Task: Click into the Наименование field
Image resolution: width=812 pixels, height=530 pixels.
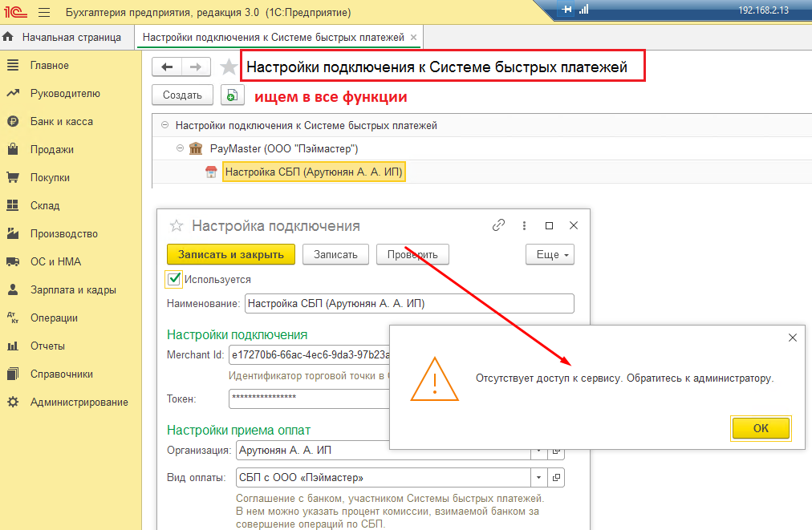Action: 409,303
